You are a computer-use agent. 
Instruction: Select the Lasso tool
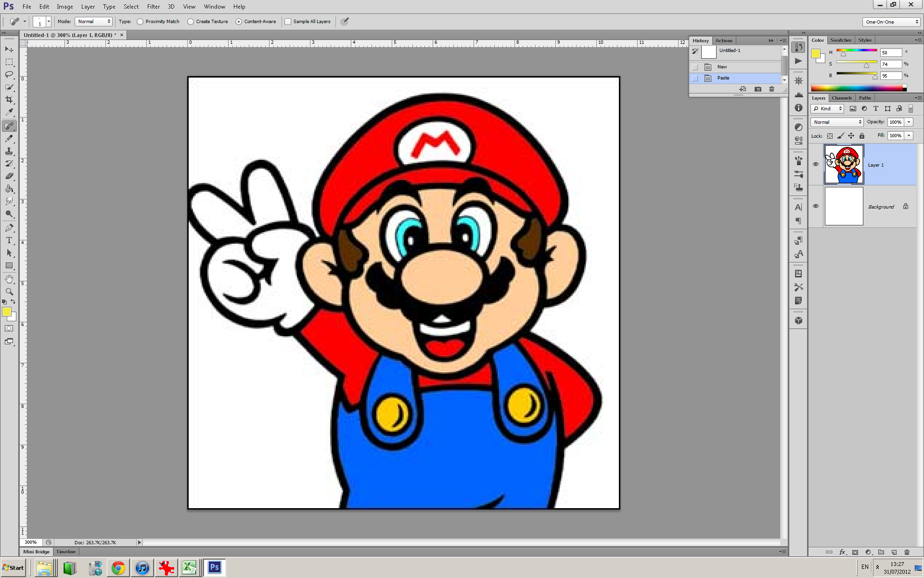9,75
